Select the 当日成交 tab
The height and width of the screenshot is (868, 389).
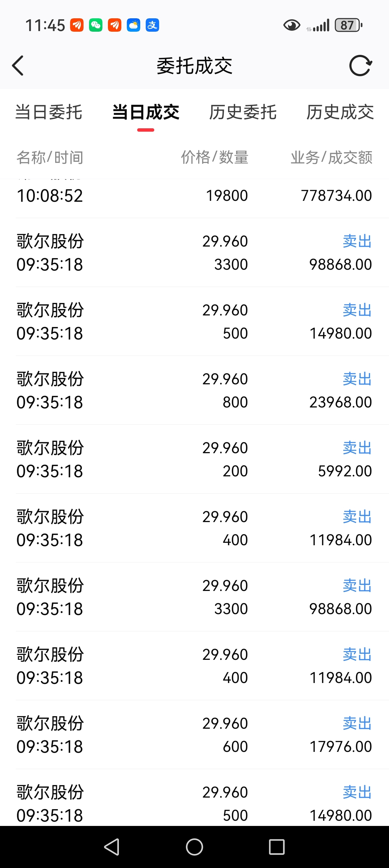point(146,112)
